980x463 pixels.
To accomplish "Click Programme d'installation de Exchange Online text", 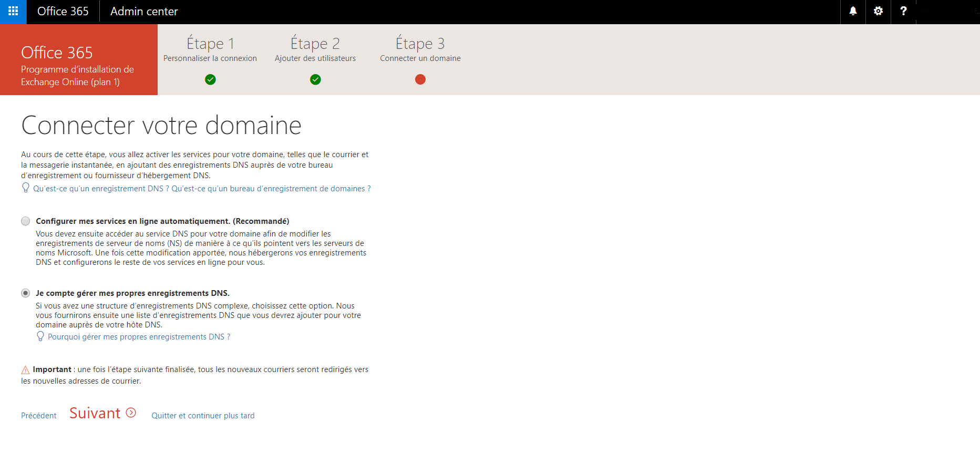I will [x=77, y=76].
